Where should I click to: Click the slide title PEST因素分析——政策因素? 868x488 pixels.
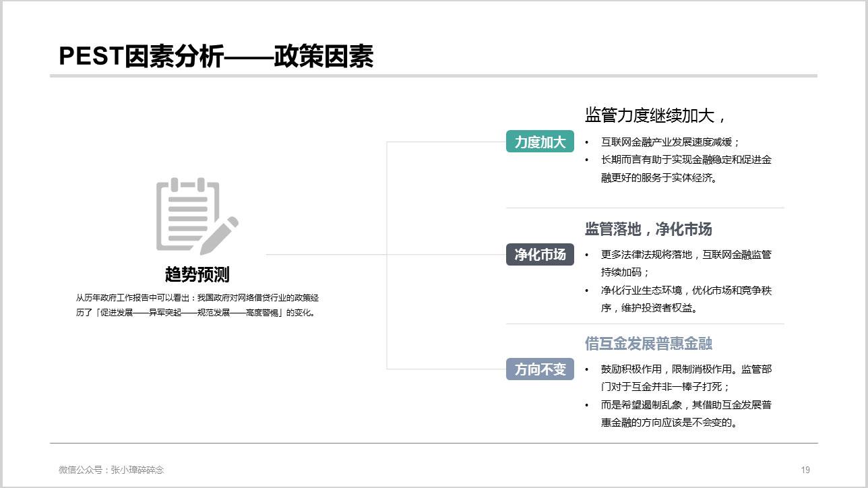[216, 57]
